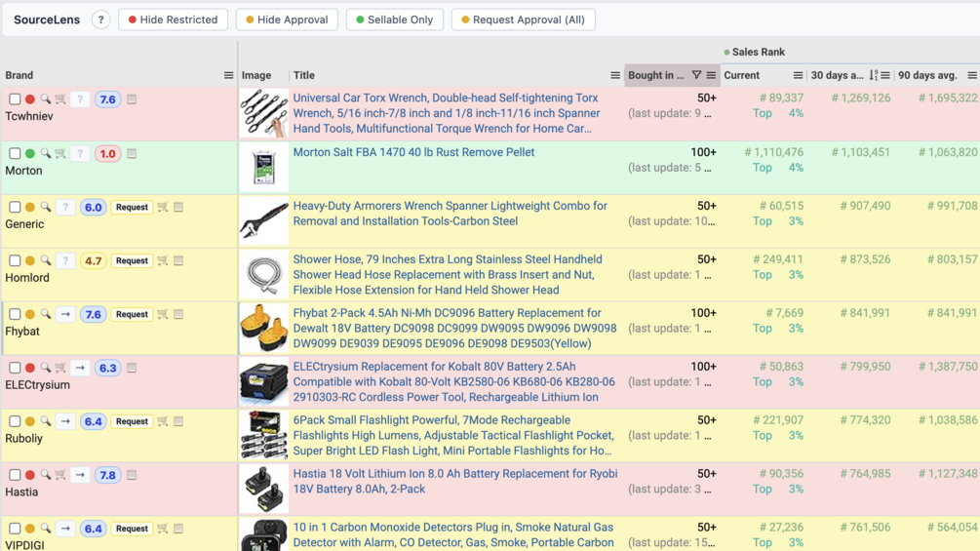Click the red status dot for Hastia
The image size is (980, 551).
tap(30, 475)
